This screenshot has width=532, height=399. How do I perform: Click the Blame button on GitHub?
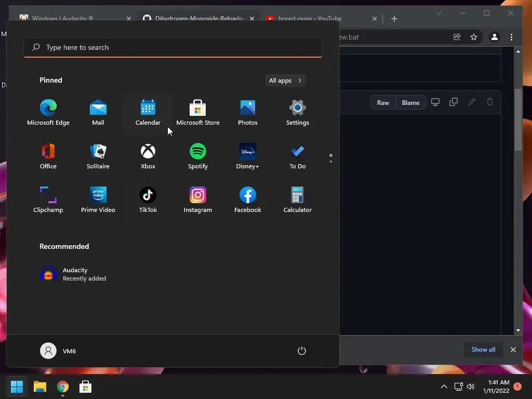click(x=410, y=103)
